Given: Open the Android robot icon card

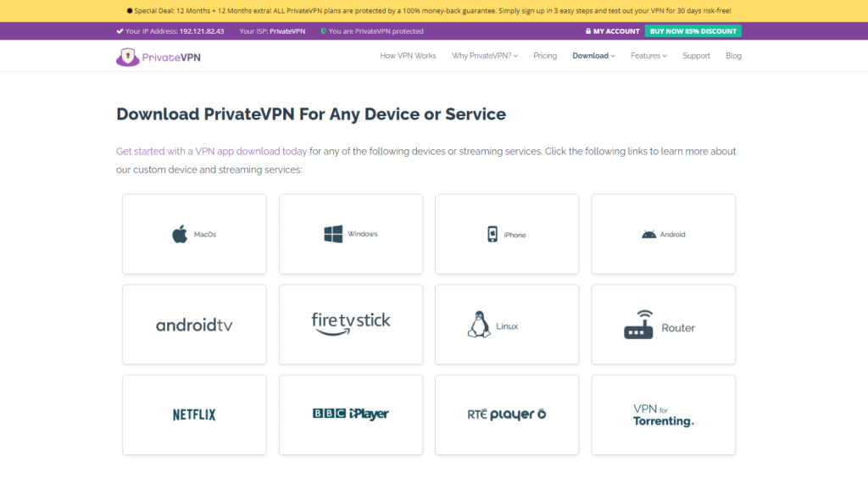Looking at the screenshot, I should pos(663,234).
